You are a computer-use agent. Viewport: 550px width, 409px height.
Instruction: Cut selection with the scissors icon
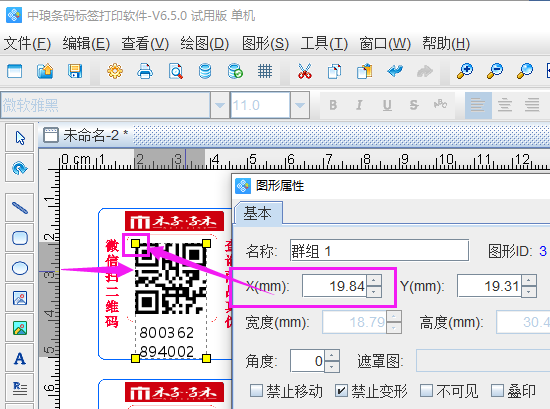pos(304,71)
